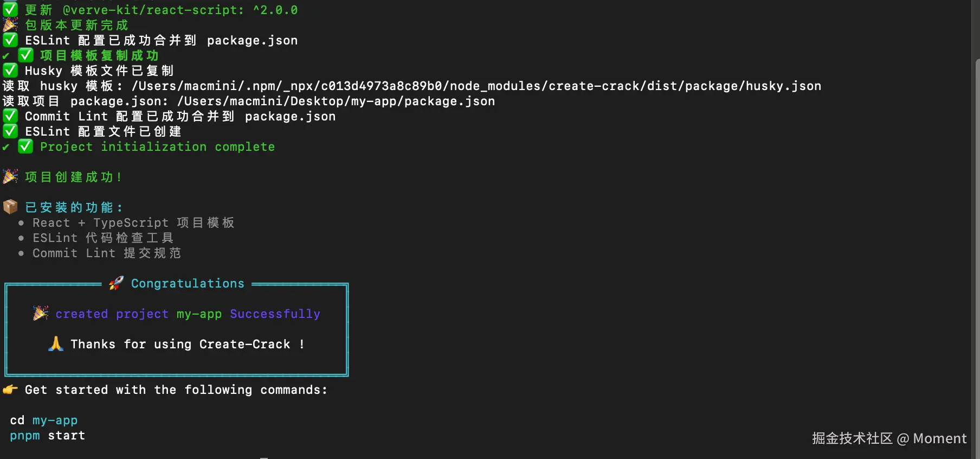Click party popper emoji beside 项目创建成功
The height and width of the screenshot is (459, 980).
(x=10, y=177)
